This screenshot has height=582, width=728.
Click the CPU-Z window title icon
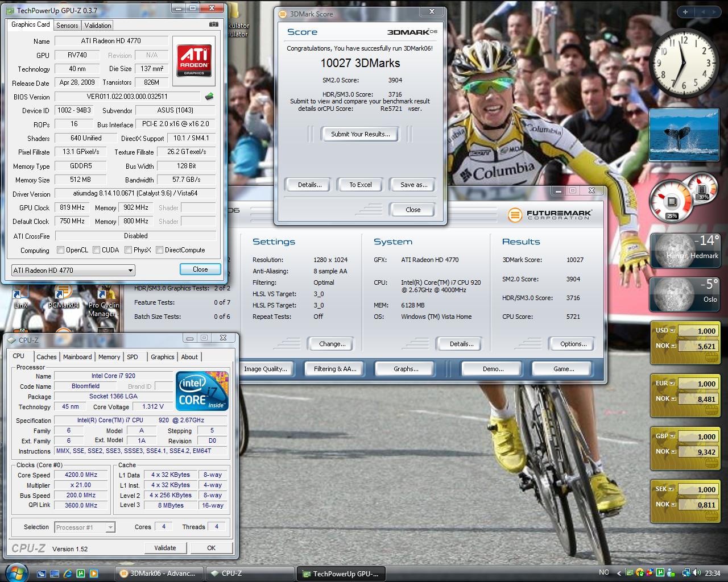pyautogui.click(x=12, y=340)
